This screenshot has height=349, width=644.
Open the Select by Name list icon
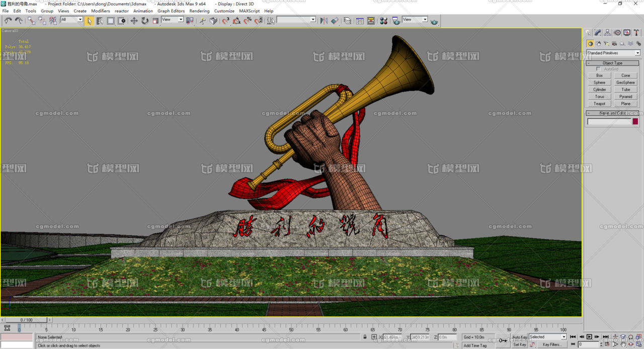pyautogui.click(x=100, y=21)
